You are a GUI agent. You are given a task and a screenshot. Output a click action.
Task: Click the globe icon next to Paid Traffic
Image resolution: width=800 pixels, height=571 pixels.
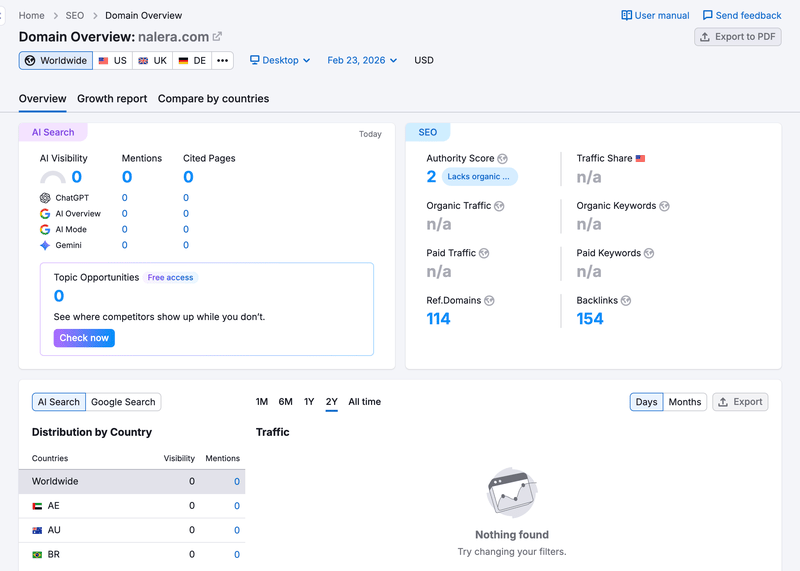[484, 253]
